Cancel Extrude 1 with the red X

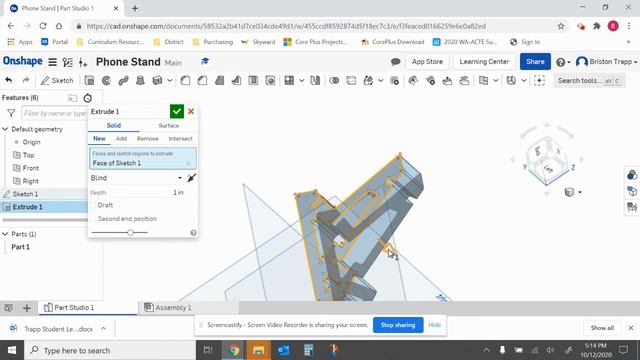191,111
